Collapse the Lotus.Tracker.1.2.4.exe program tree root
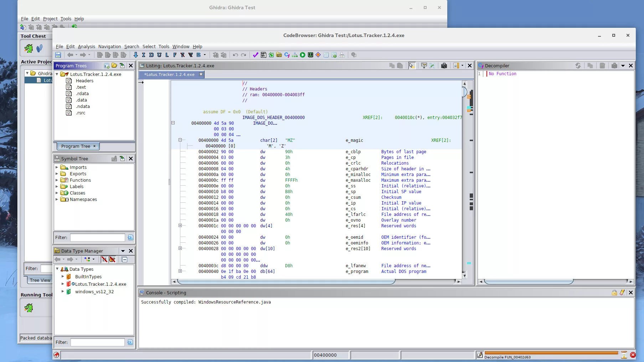The width and height of the screenshot is (644, 362). [57, 74]
